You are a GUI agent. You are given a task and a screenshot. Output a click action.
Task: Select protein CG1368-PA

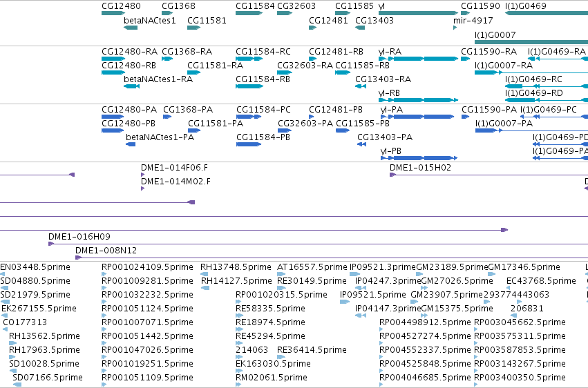pyautogui.click(x=167, y=117)
